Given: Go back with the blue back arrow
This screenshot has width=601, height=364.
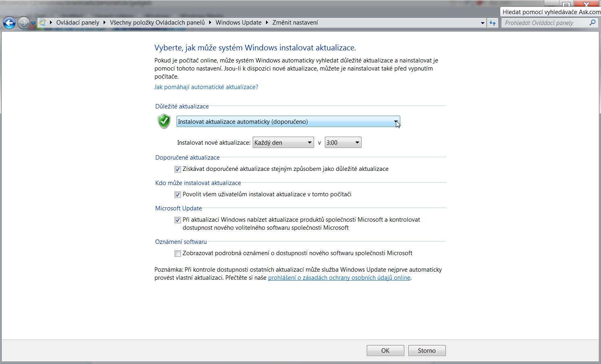Looking at the screenshot, I should (9, 23).
